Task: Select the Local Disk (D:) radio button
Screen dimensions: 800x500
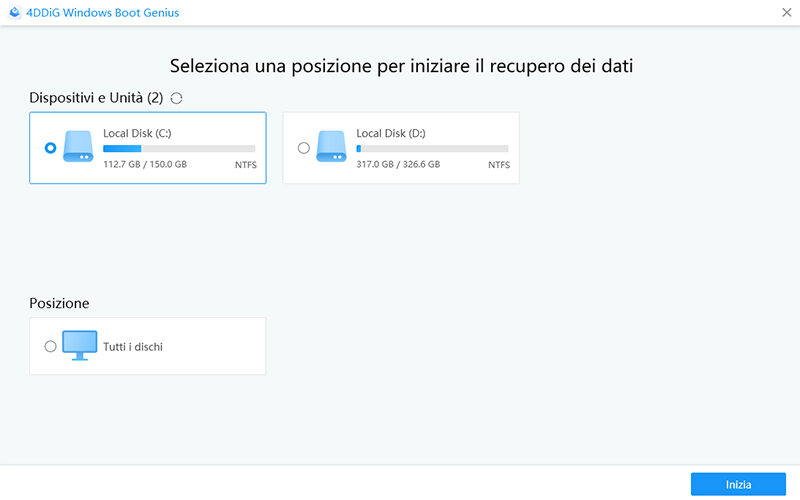Action: [304, 148]
